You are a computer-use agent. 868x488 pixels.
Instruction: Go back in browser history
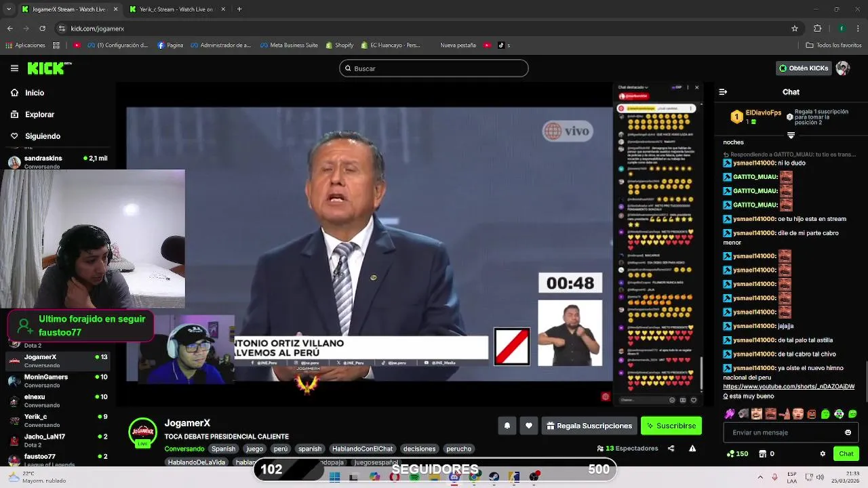(x=9, y=28)
